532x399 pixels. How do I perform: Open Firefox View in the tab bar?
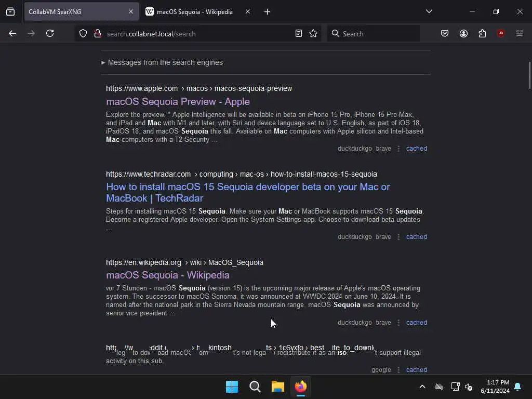click(10, 11)
